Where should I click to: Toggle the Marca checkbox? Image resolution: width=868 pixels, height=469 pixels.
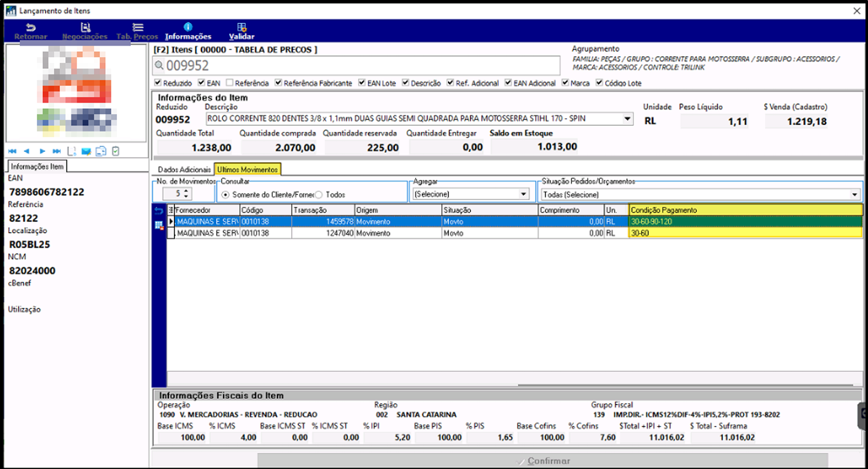pos(566,83)
